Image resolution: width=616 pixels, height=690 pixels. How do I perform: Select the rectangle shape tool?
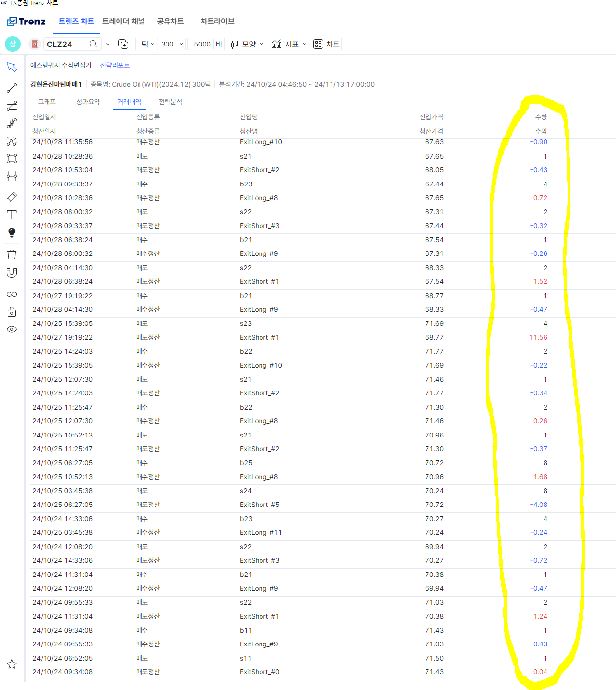(x=12, y=159)
